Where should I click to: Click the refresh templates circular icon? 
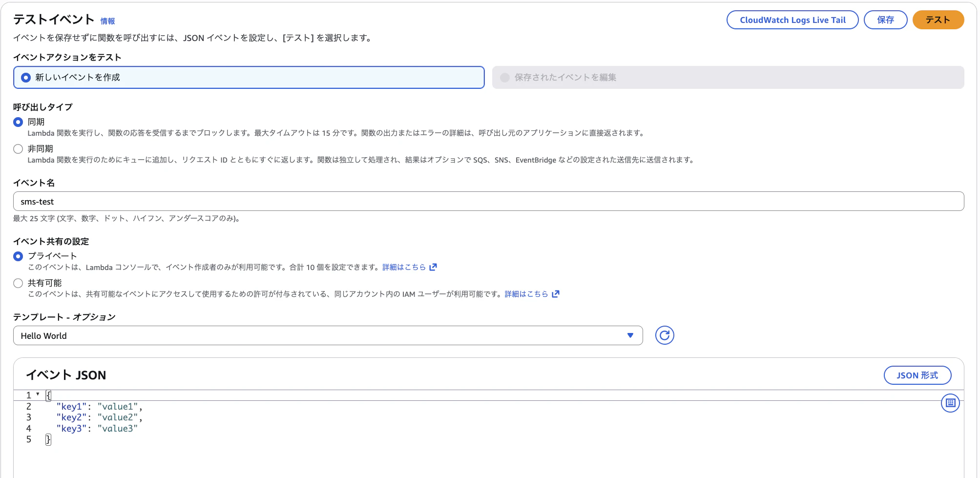tap(664, 335)
